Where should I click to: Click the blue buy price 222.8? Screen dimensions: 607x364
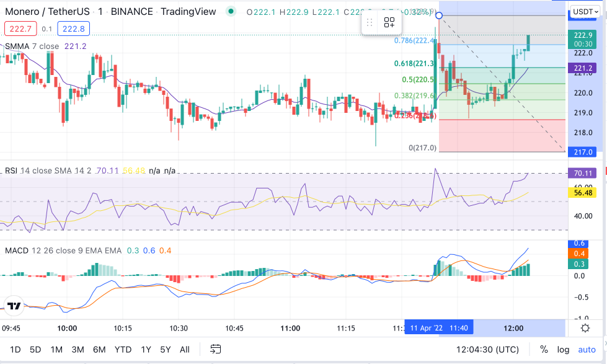(x=74, y=29)
